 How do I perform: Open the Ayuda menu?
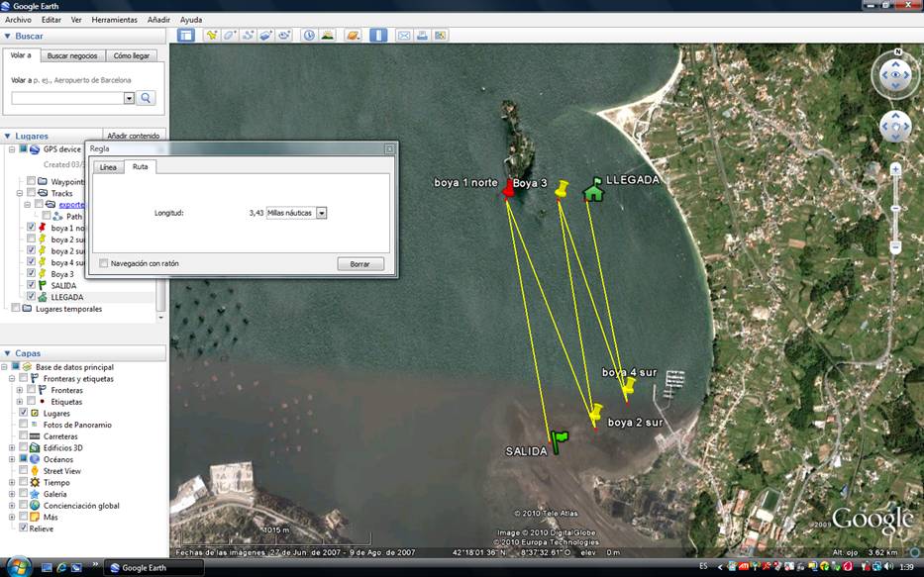pos(191,20)
